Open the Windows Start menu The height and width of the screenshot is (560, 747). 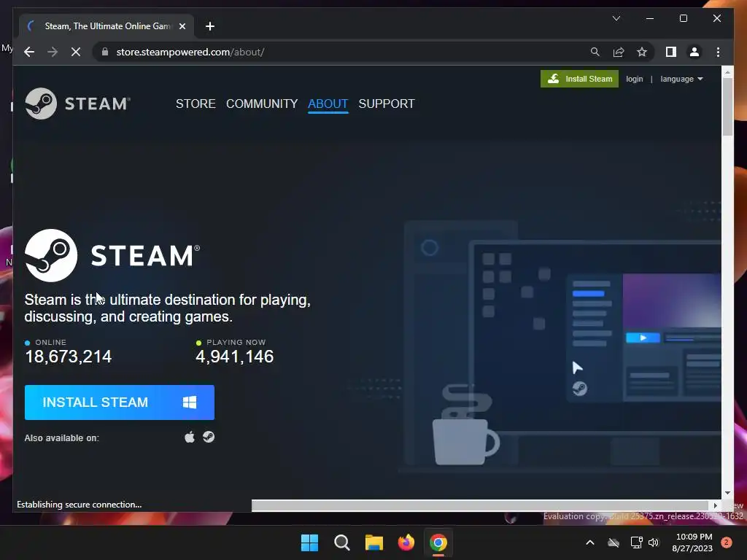pyautogui.click(x=309, y=542)
